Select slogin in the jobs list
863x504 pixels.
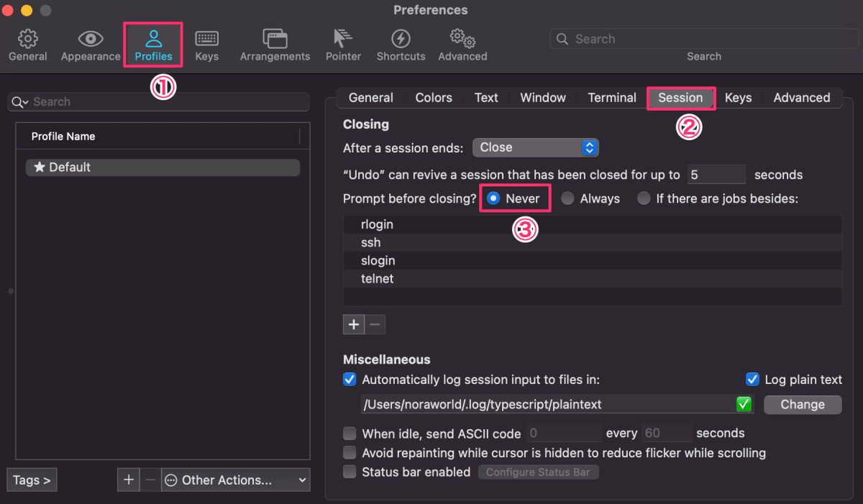[593, 260]
